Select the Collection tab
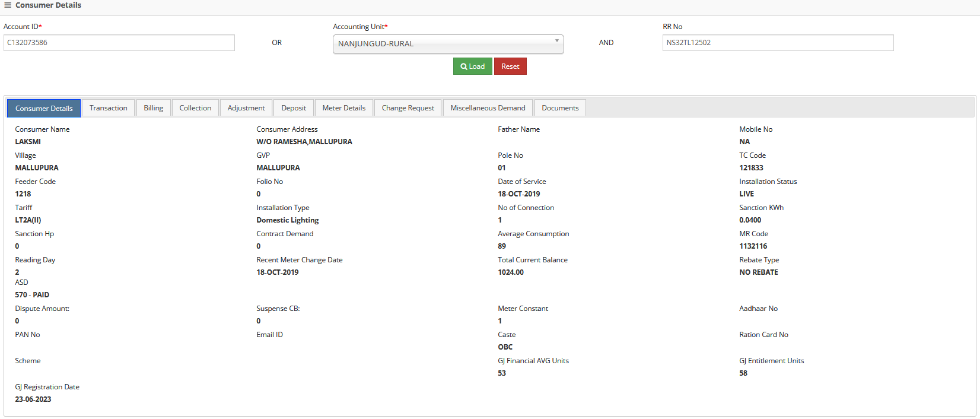 (x=195, y=108)
